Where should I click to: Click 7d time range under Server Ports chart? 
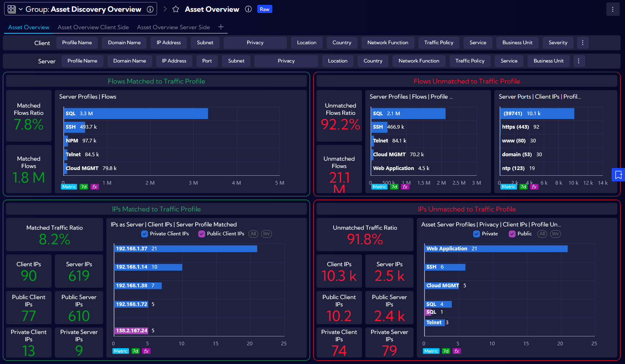coord(523,187)
